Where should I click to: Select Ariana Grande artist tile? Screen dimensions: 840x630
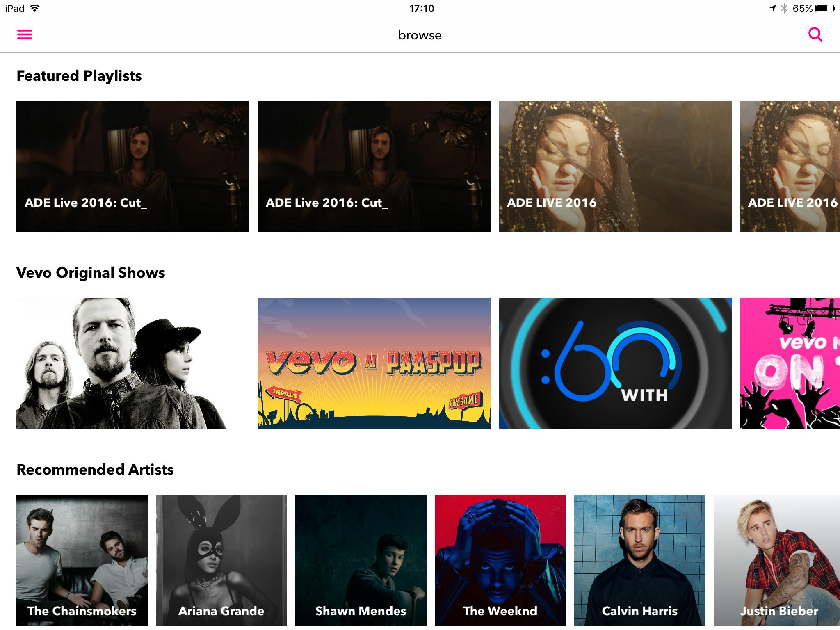(x=221, y=560)
